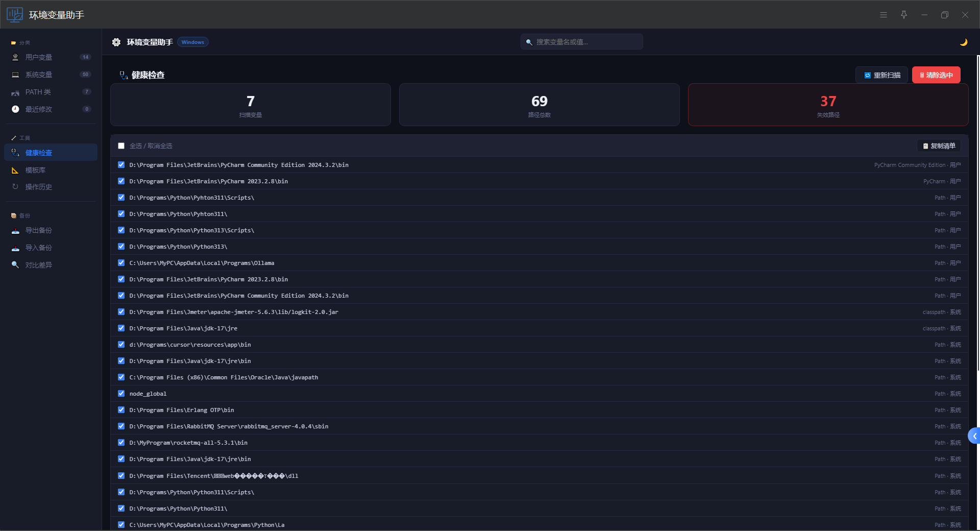
Task: Uncheck the logkit-2.0.jar classpath checkbox
Action: pyautogui.click(x=121, y=312)
